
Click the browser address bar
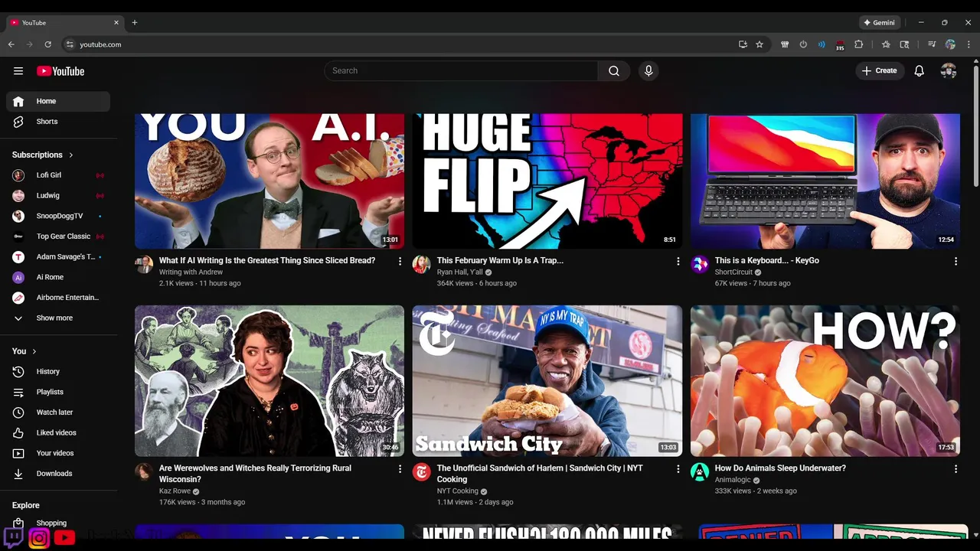click(x=398, y=44)
